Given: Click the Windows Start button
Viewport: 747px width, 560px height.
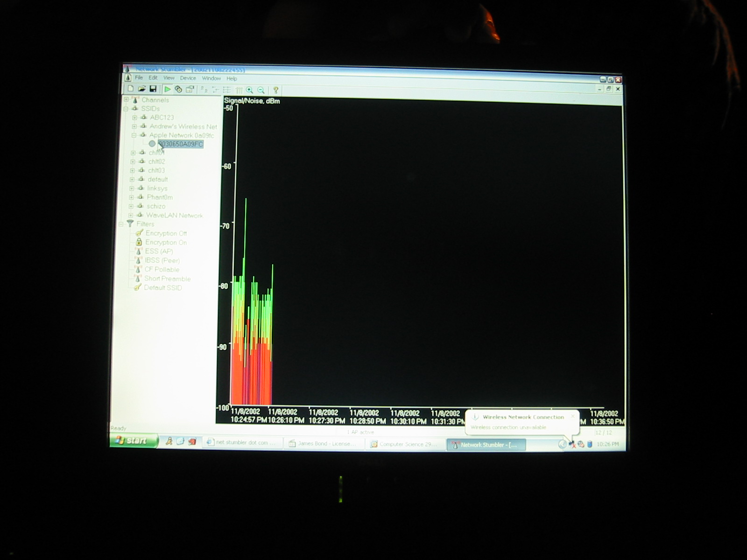Looking at the screenshot, I should coord(134,441).
